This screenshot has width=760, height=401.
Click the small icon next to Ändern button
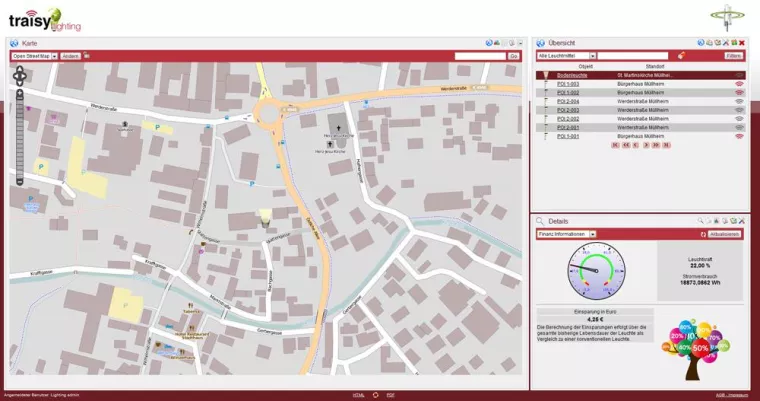click(87, 56)
